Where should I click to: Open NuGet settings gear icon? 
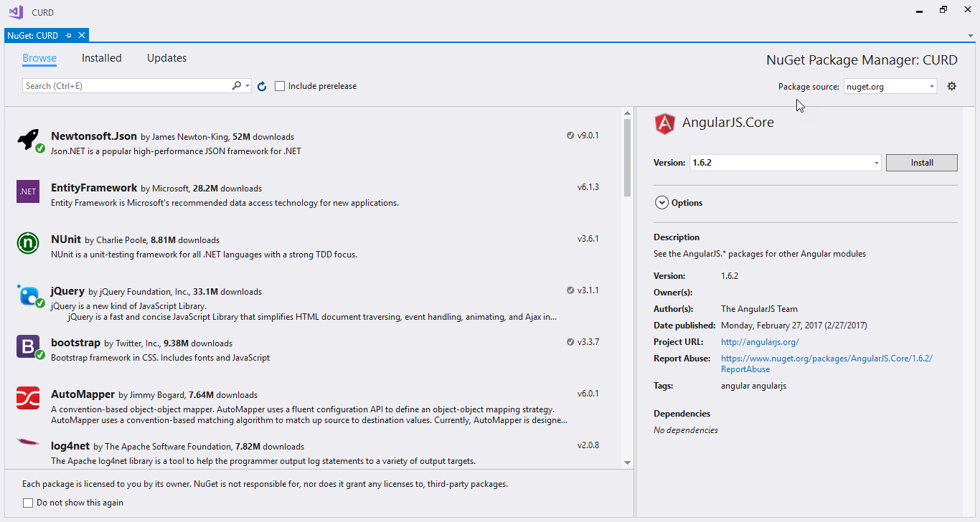952,86
